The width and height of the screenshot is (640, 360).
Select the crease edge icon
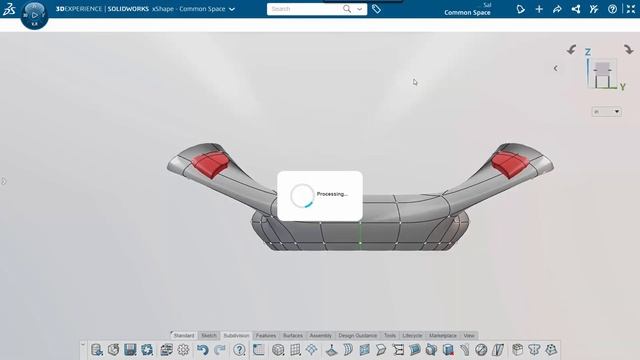pyautogui.click(x=381, y=350)
